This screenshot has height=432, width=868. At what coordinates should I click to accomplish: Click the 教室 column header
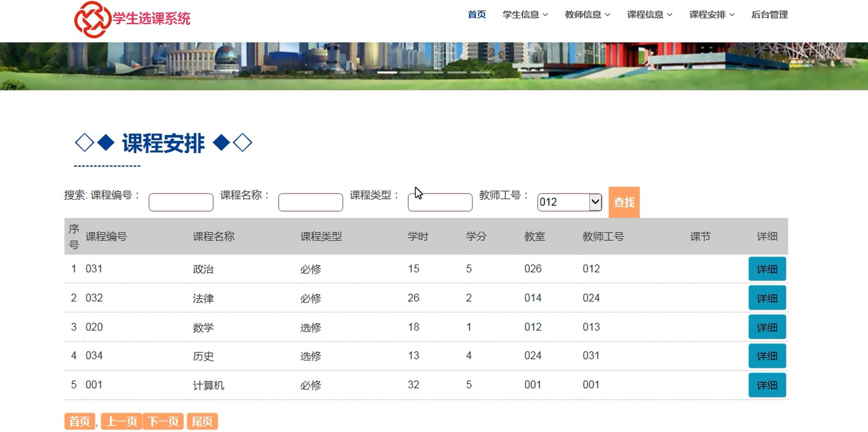click(535, 236)
